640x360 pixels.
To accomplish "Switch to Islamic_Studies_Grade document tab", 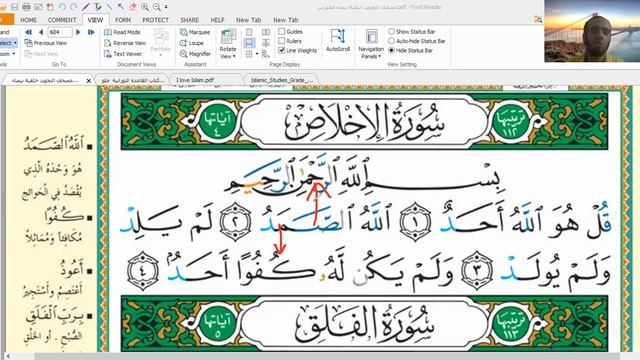I will [282, 80].
